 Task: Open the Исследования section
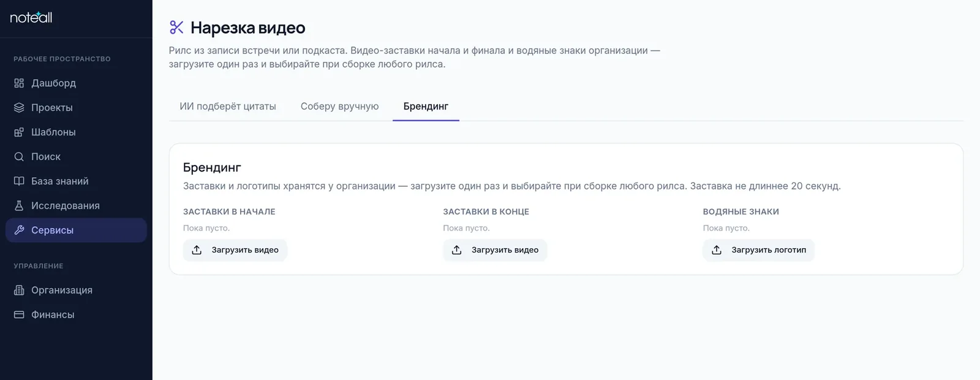(76, 205)
